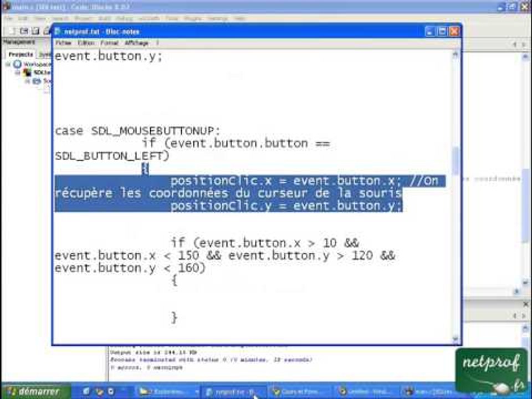Click logs panel tabs right arrow
This screenshot has width=532, height=399.
[524, 316]
